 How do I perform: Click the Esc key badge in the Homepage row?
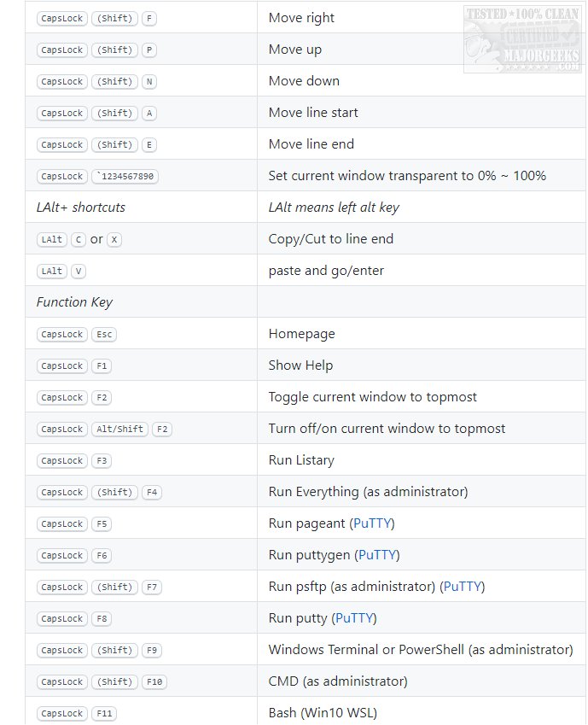[x=104, y=334]
